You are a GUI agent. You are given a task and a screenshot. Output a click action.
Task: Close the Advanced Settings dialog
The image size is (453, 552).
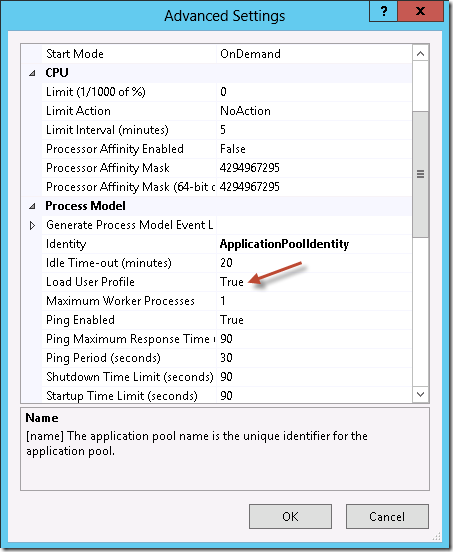pos(420,12)
